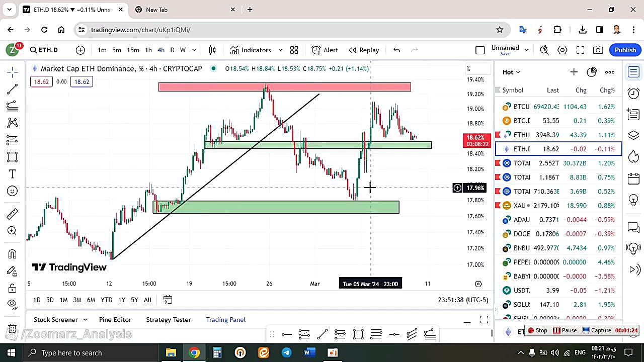Toggle the layout setup square
The image size is (644, 362).
click(480, 50)
